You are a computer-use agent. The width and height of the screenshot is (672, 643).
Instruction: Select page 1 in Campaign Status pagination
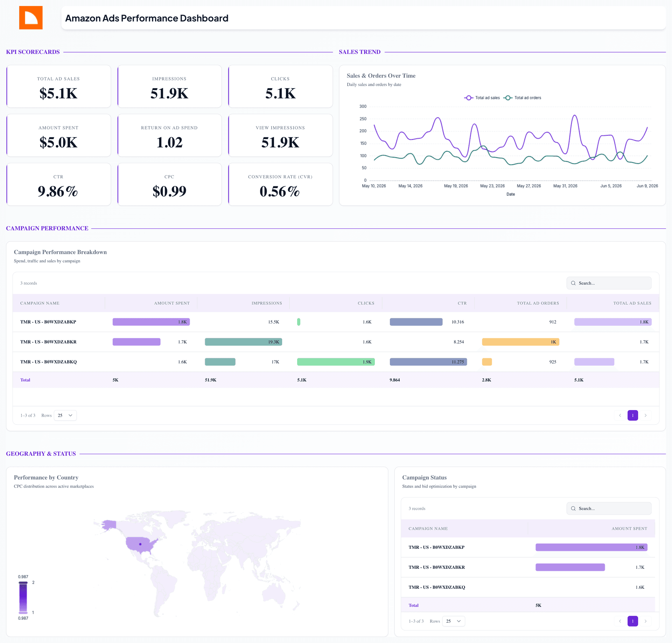tap(633, 621)
